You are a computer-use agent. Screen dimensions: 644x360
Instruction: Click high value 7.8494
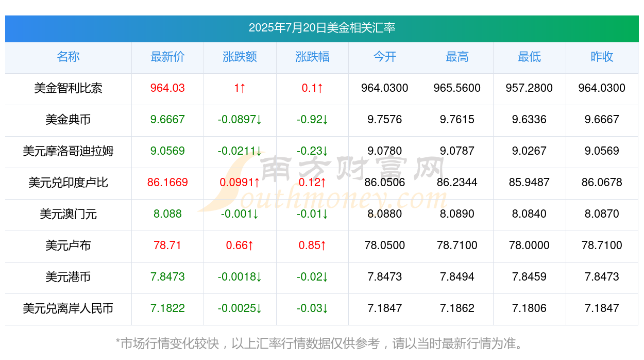pyautogui.click(x=457, y=277)
